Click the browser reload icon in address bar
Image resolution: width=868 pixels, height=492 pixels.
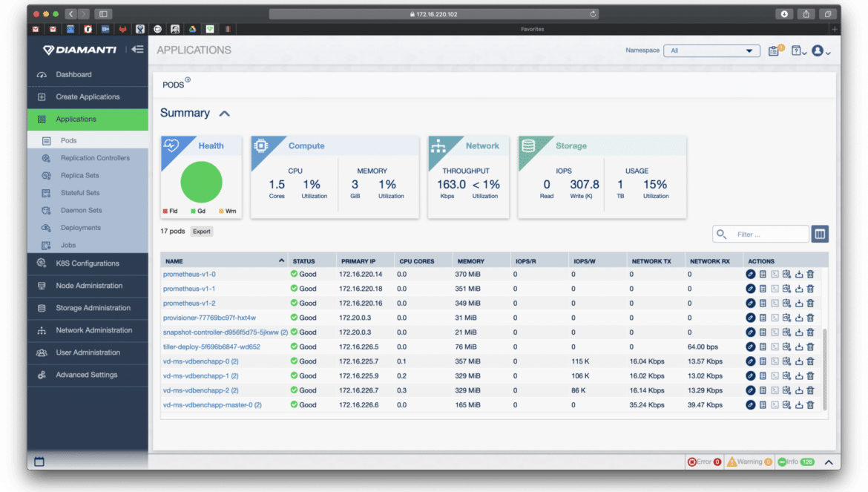[x=593, y=14]
